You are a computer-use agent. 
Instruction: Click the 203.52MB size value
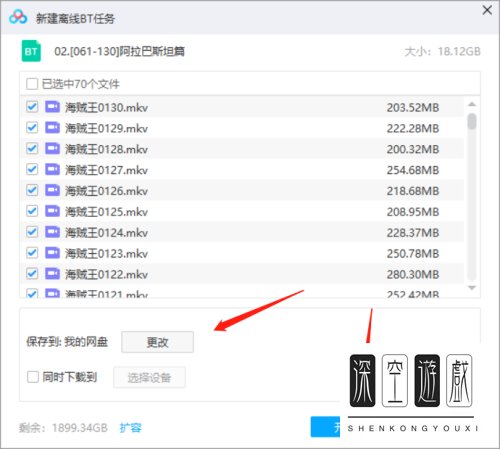tap(413, 108)
